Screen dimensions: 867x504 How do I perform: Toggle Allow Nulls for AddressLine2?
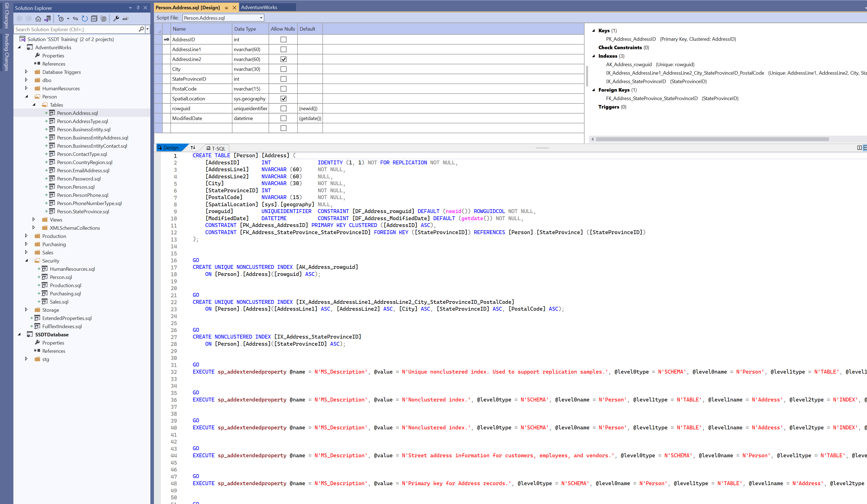tap(284, 59)
